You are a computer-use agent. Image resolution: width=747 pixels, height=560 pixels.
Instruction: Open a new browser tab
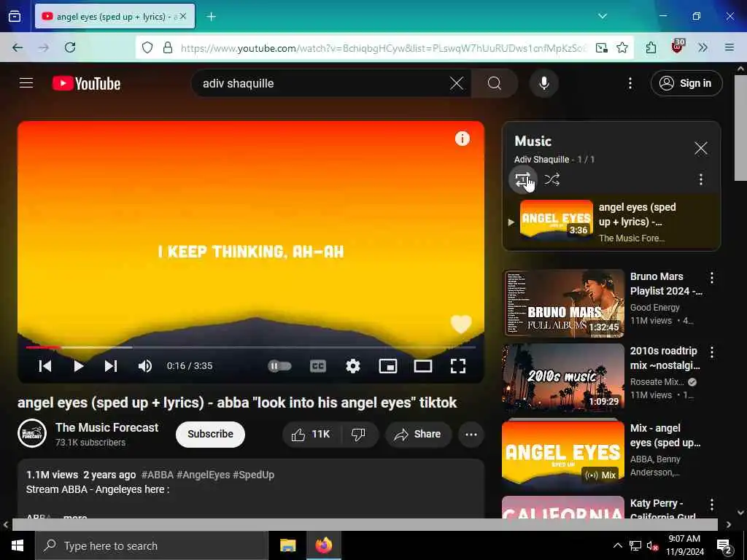click(211, 17)
